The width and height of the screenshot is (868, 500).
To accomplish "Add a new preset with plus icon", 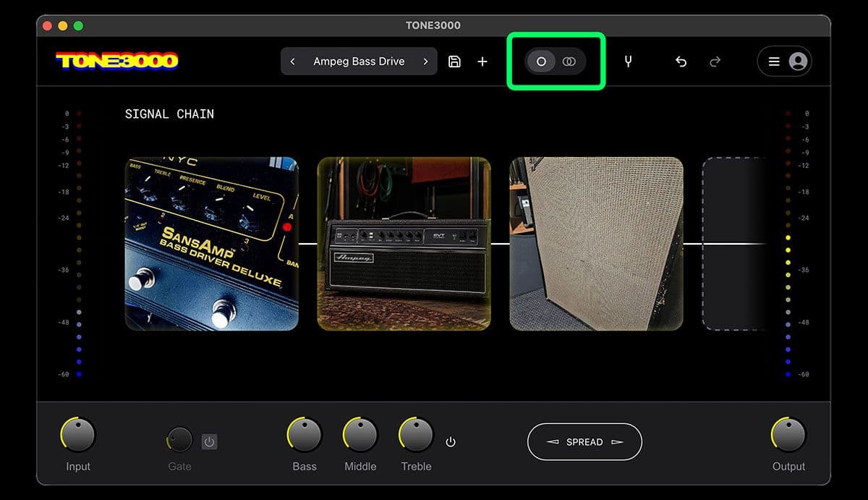I will (482, 62).
